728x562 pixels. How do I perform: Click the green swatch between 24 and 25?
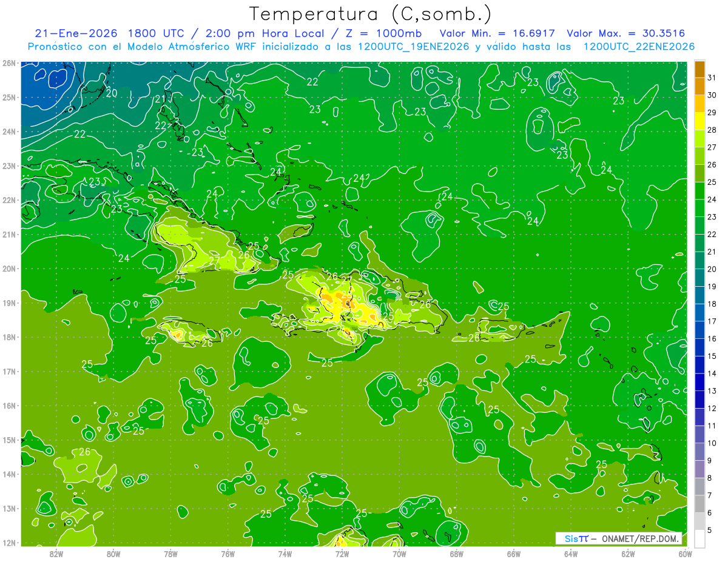[x=699, y=190]
